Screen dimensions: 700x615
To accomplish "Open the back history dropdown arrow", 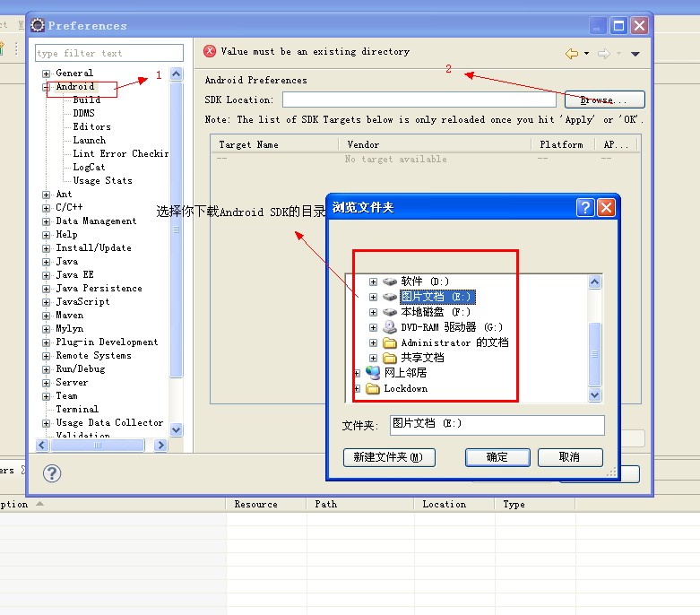I will coord(586,54).
